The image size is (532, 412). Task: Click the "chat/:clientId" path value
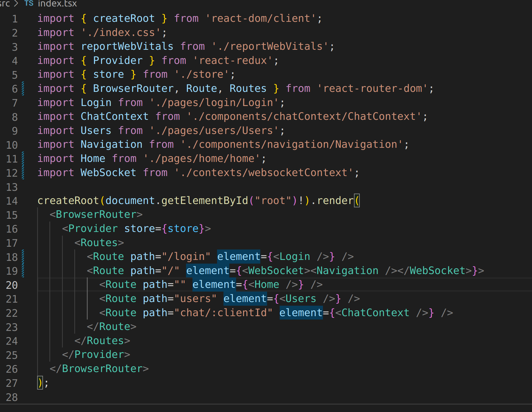pyautogui.click(x=223, y=313)
